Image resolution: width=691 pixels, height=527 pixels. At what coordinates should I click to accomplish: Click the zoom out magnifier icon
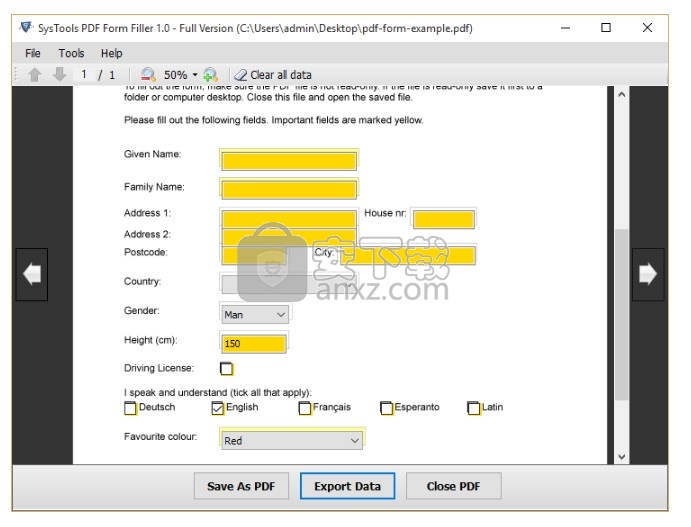click(149, 75)
